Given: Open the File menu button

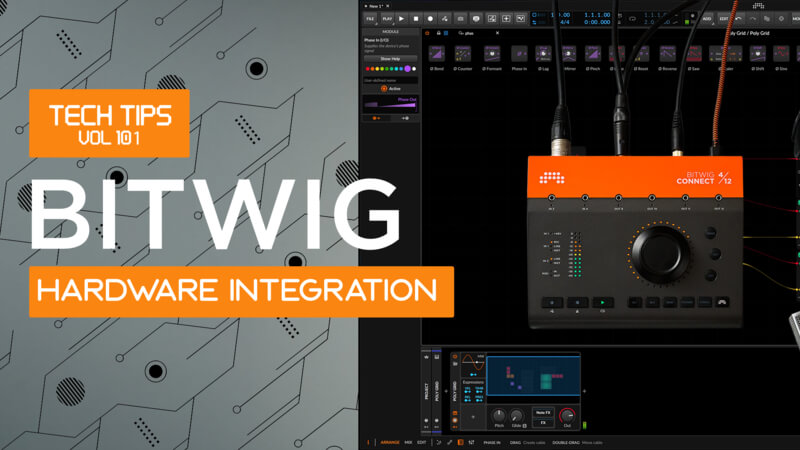Looking at the screenshot, I should 370,18.
